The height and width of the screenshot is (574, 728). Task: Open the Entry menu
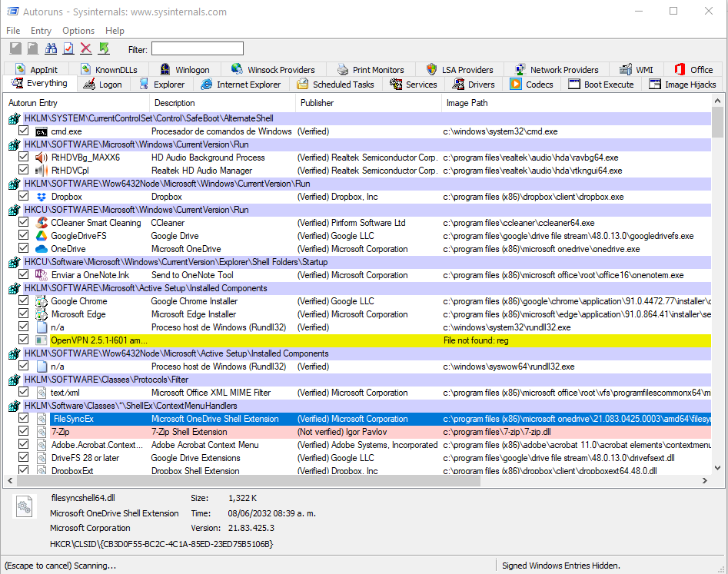click(x=41, y=31)
